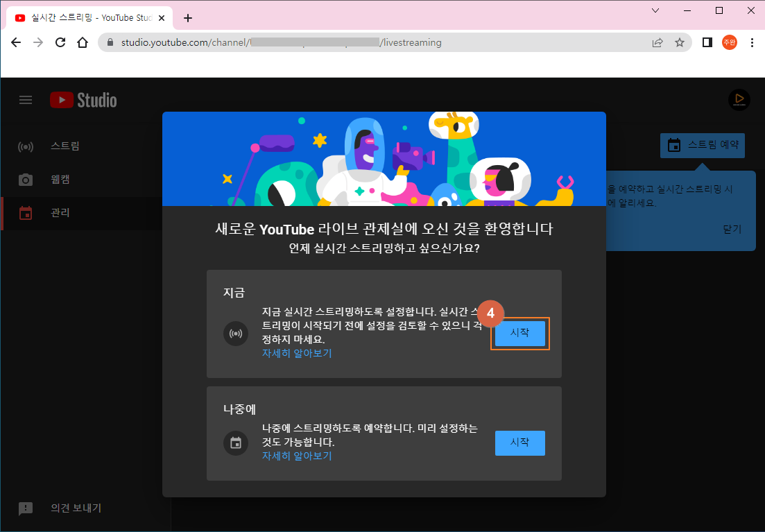This screenshot has height=532, width=765.
Task: Click the YouTube Studio logo
Action: 83,100
